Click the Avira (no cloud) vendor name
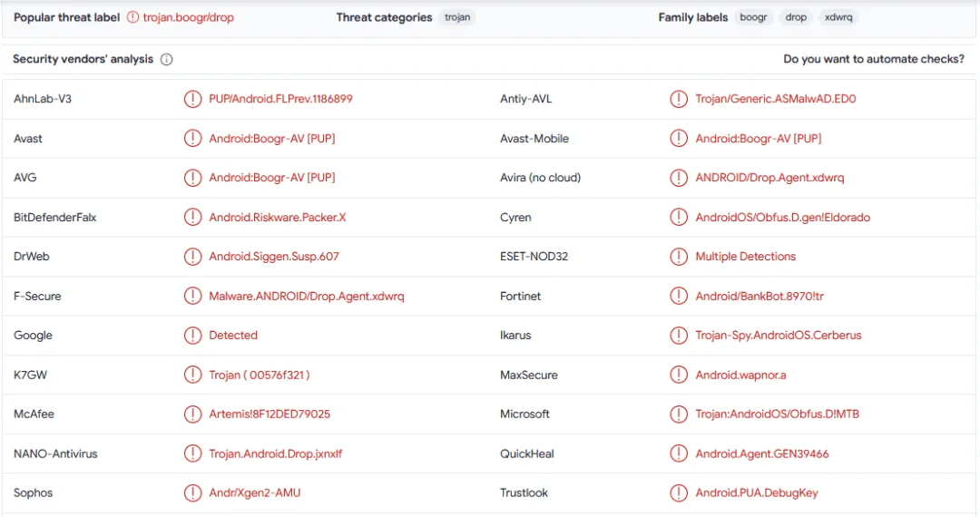Viewport: 980px width, 517px height. (x=540, y=178)
